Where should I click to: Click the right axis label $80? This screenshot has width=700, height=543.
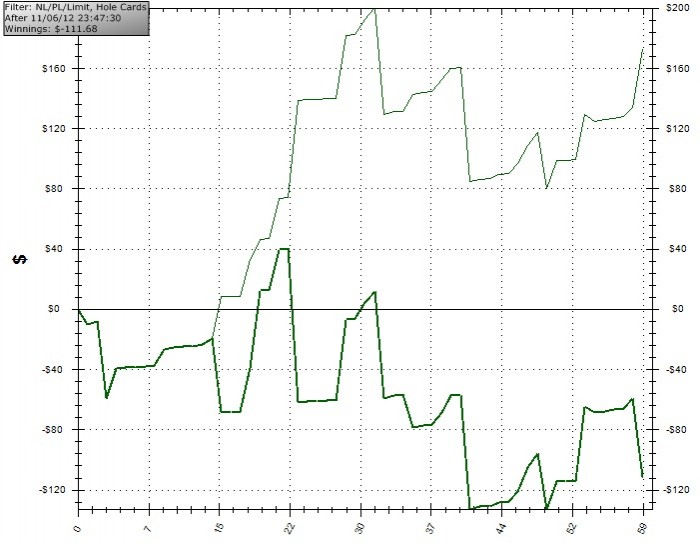click(x=677, y=188)
